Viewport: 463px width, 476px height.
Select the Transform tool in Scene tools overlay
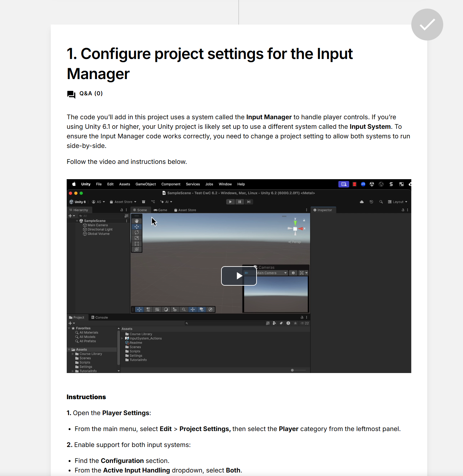click(x=137, y=249)
